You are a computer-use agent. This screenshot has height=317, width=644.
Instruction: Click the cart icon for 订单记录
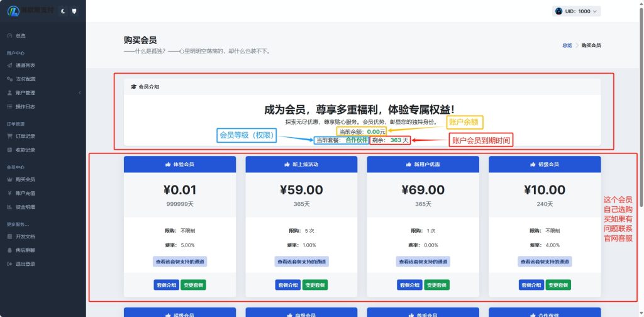pos(9,136)
